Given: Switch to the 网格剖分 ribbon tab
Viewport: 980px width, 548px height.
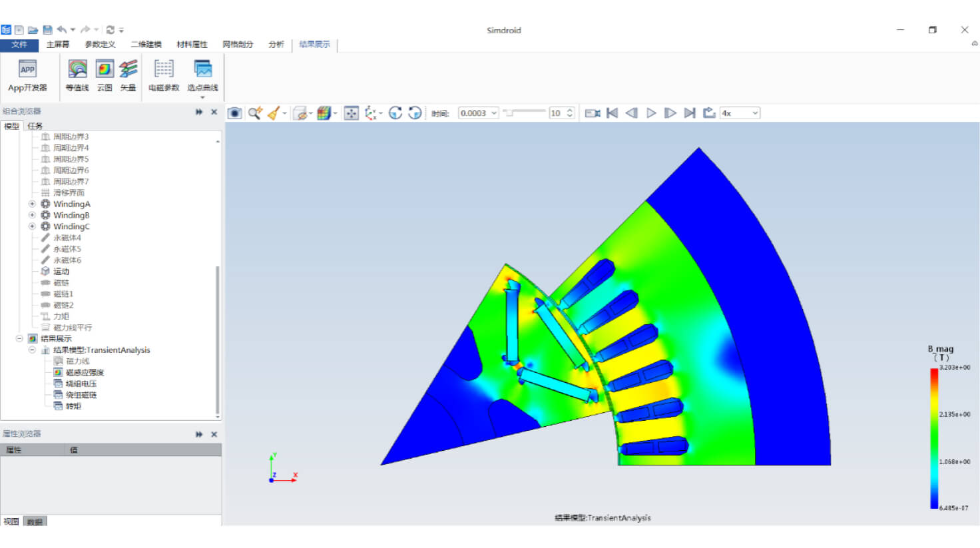Looking at the screenshot, I should click(x=238, y=45).
